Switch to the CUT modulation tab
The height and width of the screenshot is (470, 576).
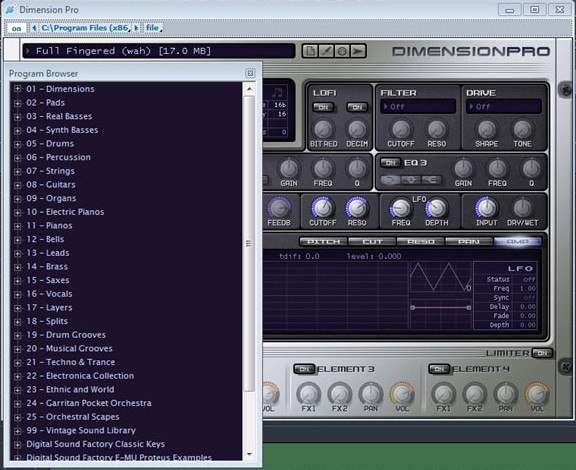(372, 241)
